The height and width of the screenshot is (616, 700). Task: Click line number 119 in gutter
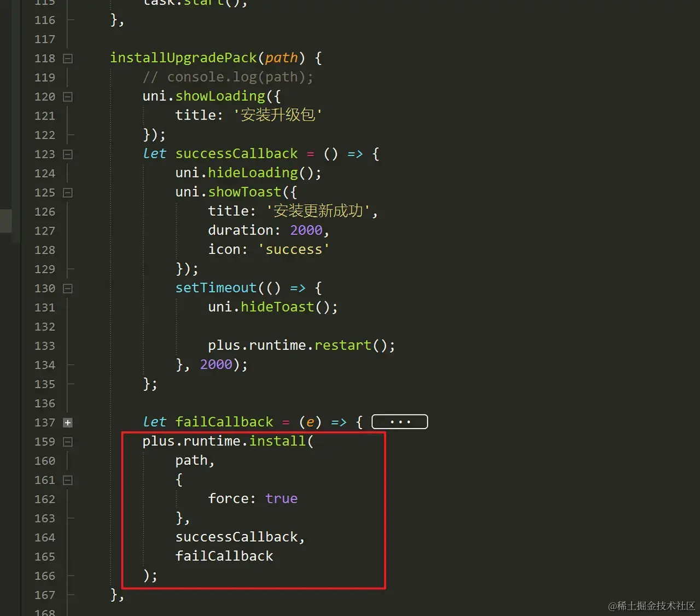(45, 78)
